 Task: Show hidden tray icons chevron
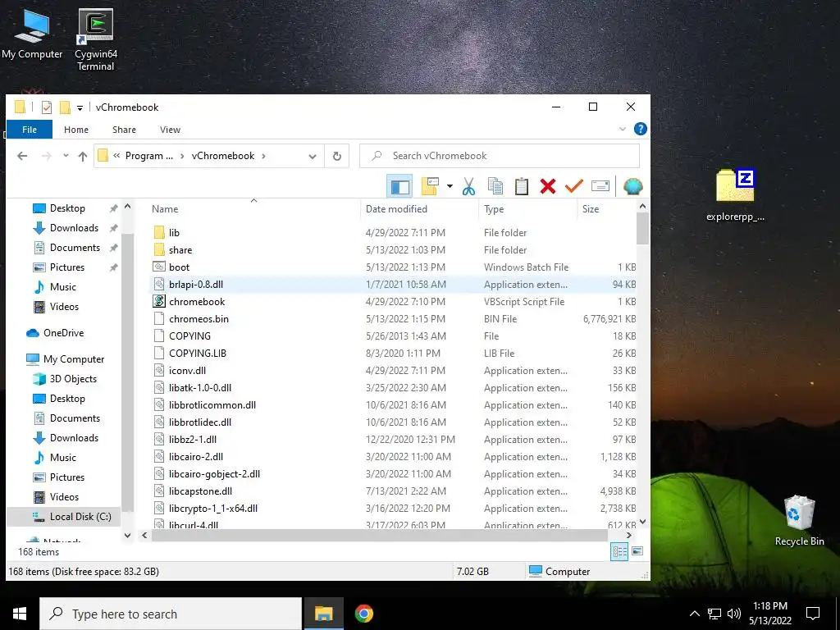[694, 614]
